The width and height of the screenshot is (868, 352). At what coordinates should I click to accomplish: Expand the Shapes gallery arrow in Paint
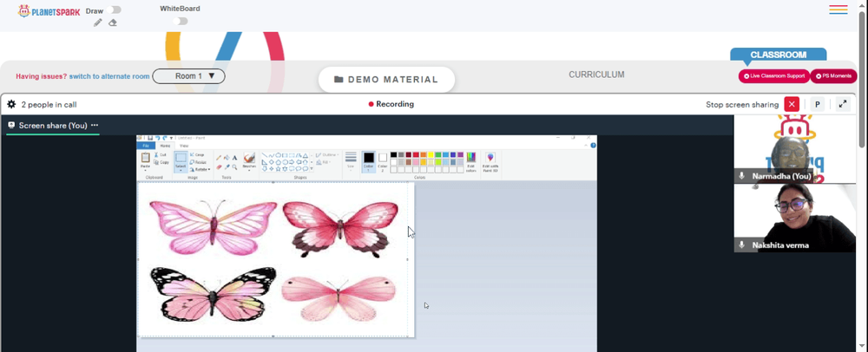click(312, 168)
